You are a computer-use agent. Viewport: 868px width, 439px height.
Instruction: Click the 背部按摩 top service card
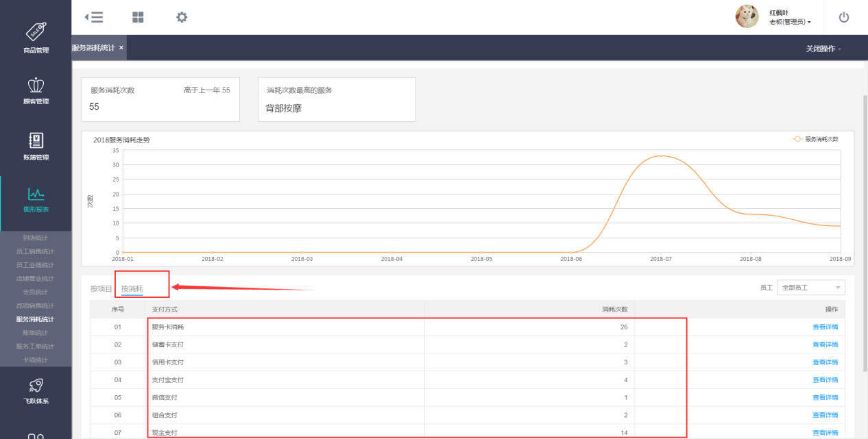(x=337, y=99)
